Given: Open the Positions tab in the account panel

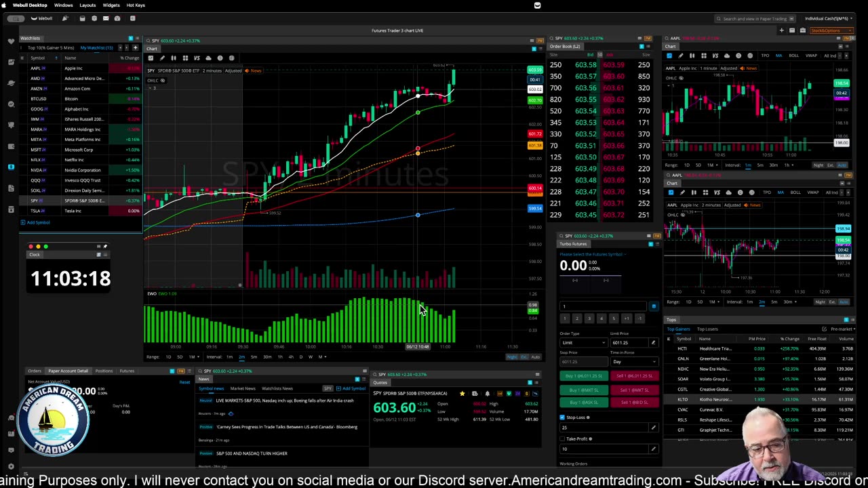Looking at the screenshot, I should coord(104,371).
